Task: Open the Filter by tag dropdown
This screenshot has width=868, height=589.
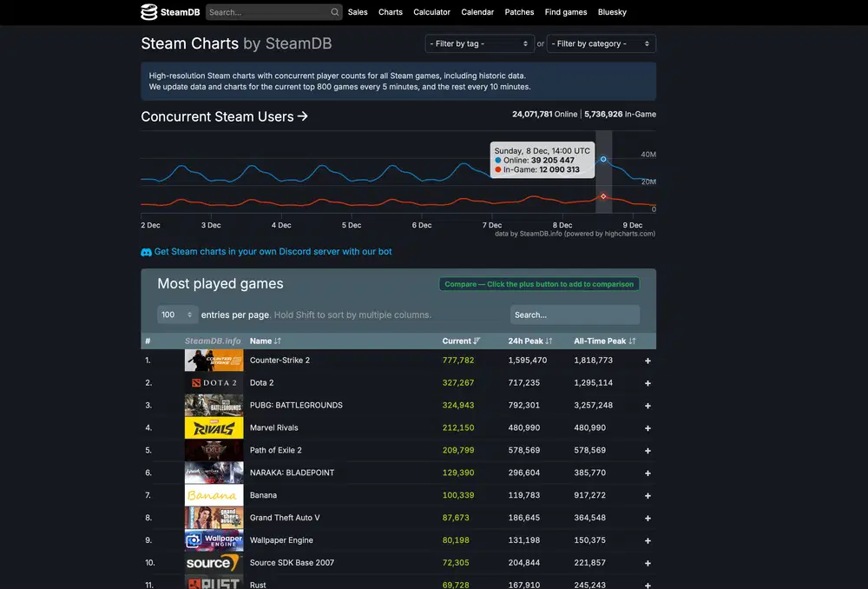Action: 479,43
